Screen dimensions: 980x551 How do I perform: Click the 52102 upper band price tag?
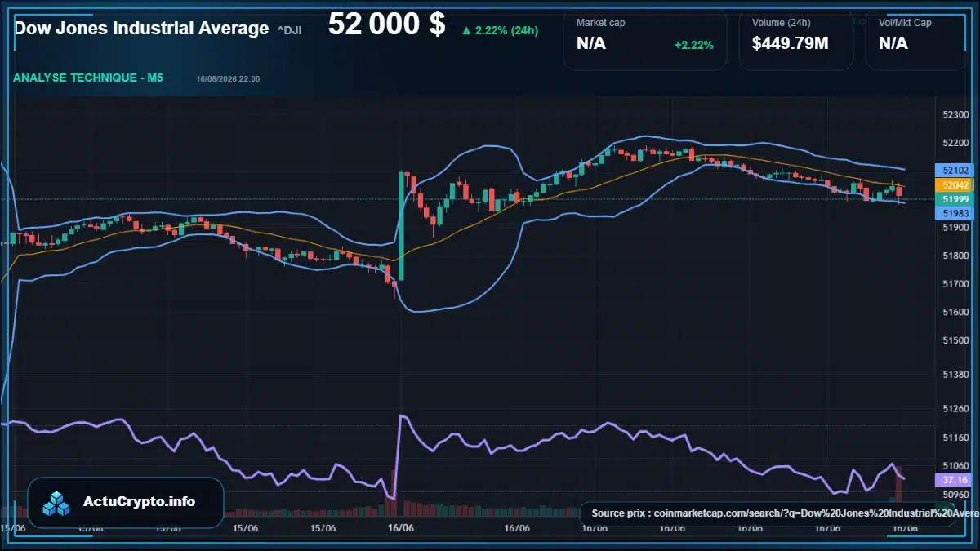click(955, 171)
